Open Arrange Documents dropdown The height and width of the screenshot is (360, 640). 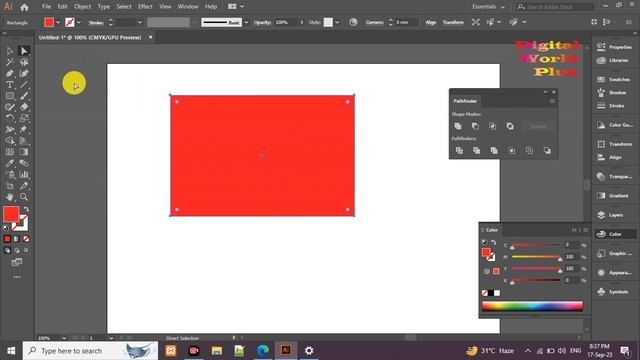point(236,7)
